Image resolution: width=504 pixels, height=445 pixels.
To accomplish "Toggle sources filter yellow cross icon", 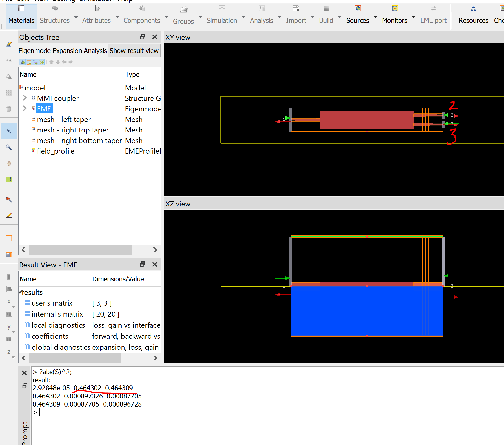I will click(x=41, y=62).
